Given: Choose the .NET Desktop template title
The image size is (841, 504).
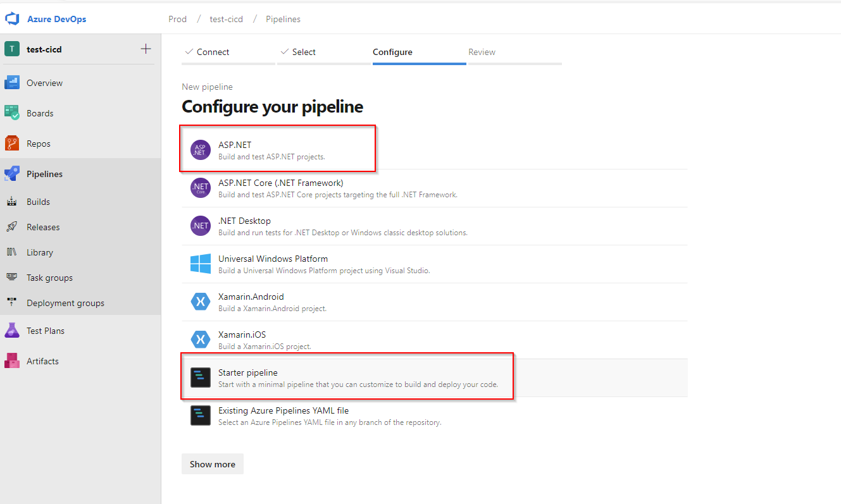Looking at the screenshot, I should coord(244,221).
